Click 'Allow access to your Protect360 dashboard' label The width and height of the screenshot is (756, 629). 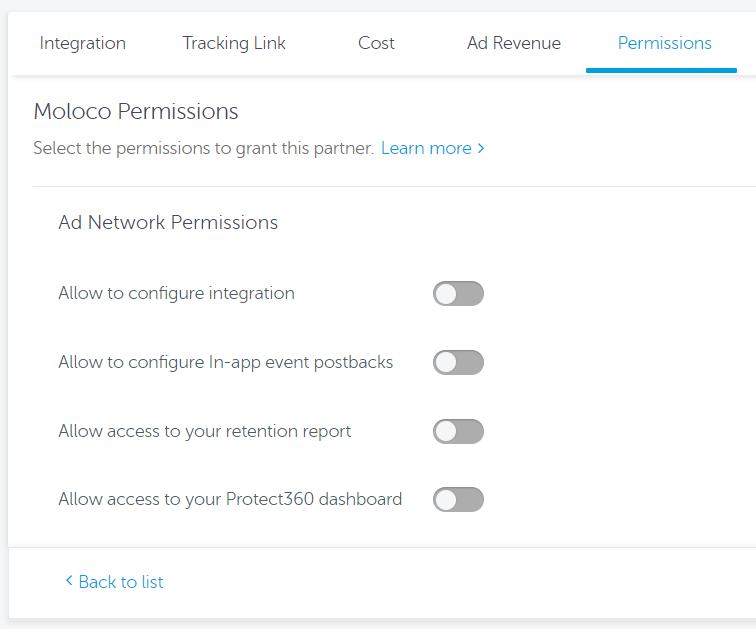coord(230,499)
